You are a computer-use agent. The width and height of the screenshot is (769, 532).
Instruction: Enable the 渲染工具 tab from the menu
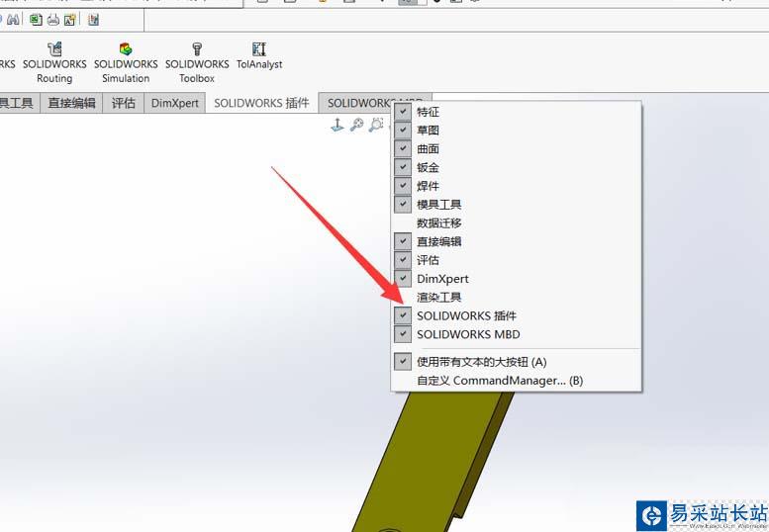[516, 298]
